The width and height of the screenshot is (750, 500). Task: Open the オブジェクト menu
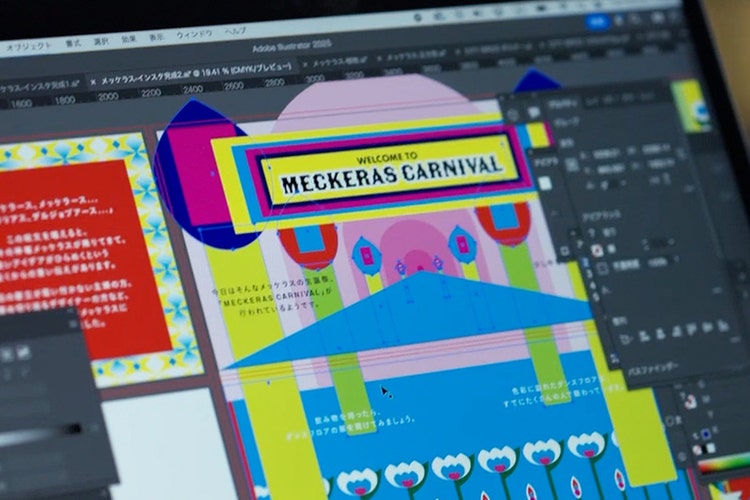29,46
